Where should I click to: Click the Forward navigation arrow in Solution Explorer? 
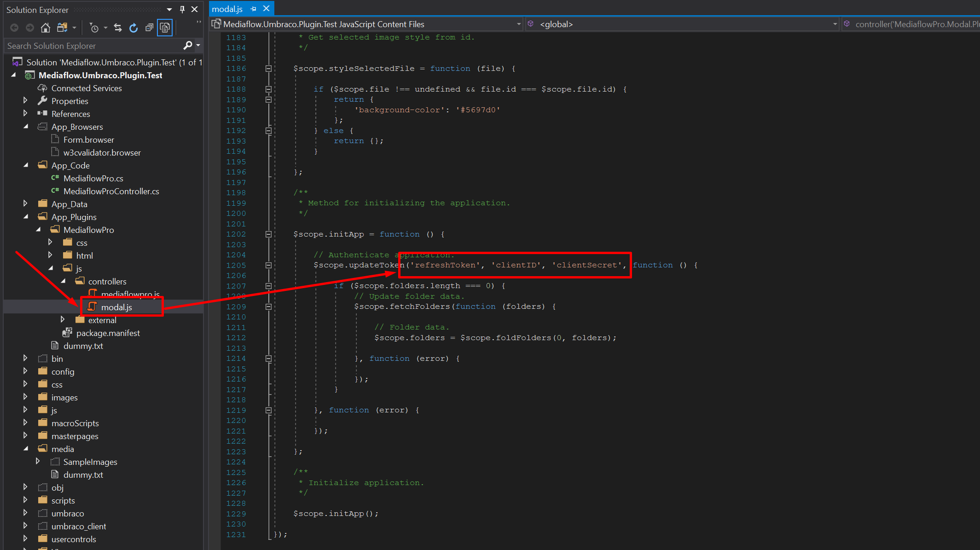[x=30, y=28]
